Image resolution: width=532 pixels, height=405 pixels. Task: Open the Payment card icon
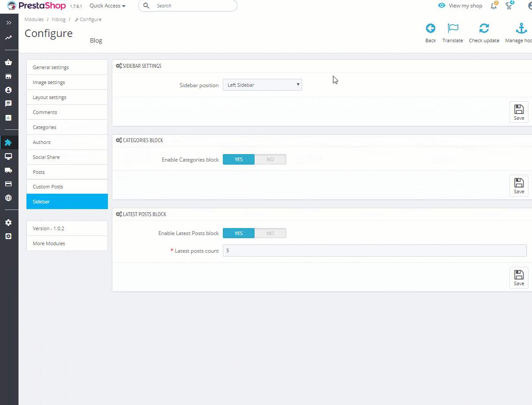coord(8,184)
